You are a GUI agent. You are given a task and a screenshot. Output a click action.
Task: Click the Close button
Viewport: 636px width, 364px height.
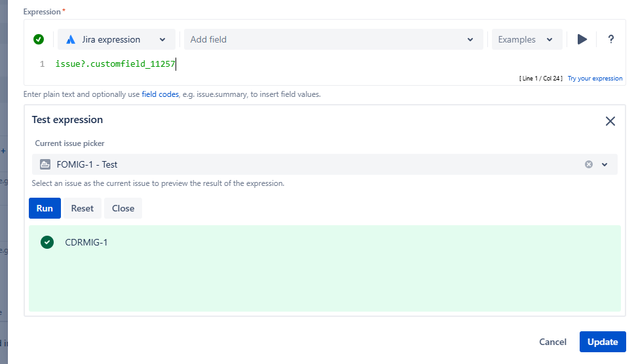click(123, 208)
